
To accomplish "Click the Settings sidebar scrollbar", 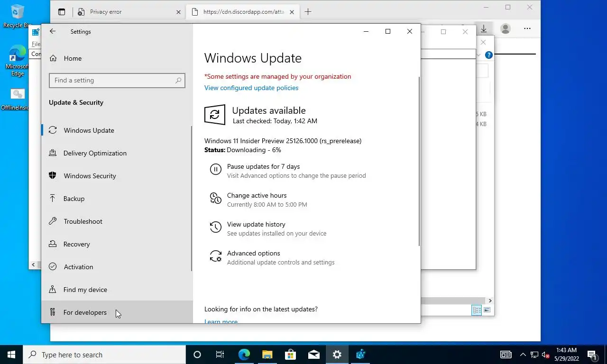I will tap(192, 198).
